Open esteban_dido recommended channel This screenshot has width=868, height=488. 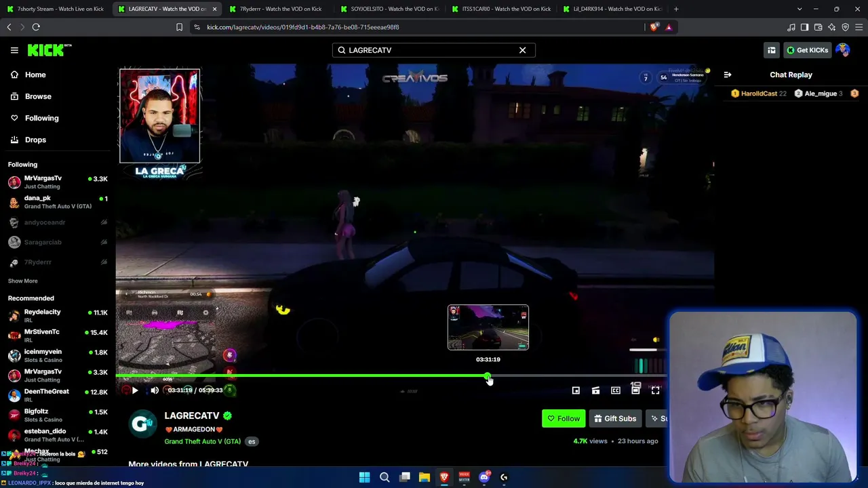pos(58,435)
